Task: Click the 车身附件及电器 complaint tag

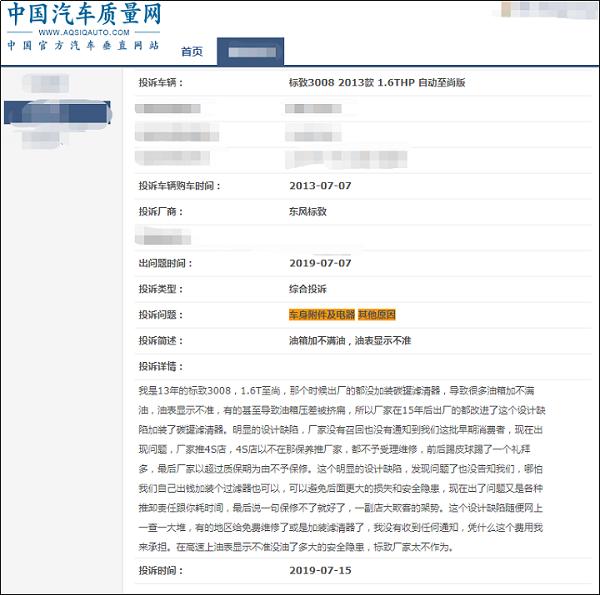Action: 322,315
